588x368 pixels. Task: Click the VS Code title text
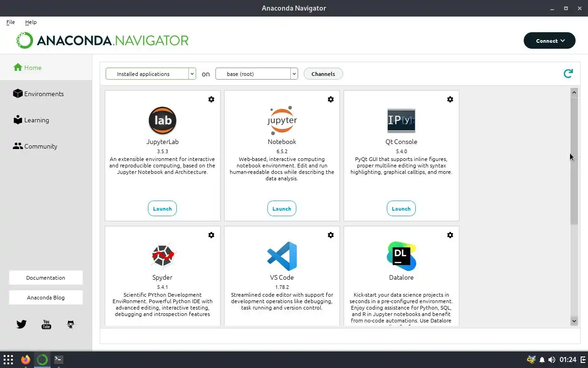[282, 277]
